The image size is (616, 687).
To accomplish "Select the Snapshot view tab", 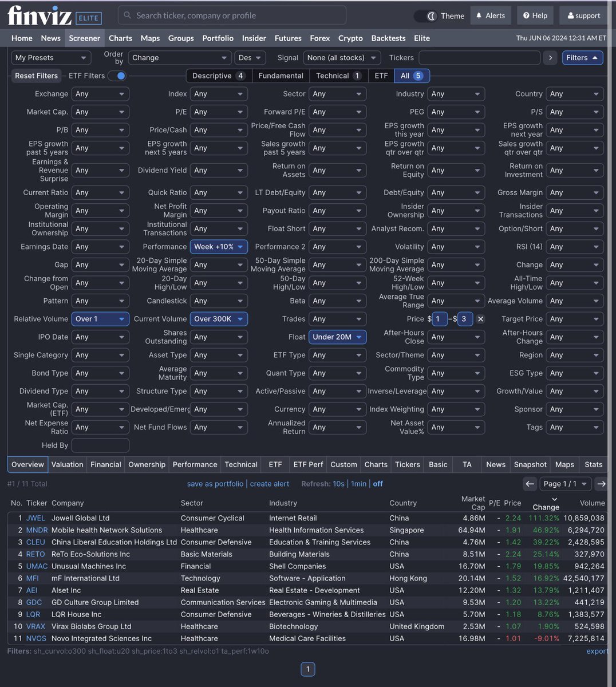I will pos(530,464).
